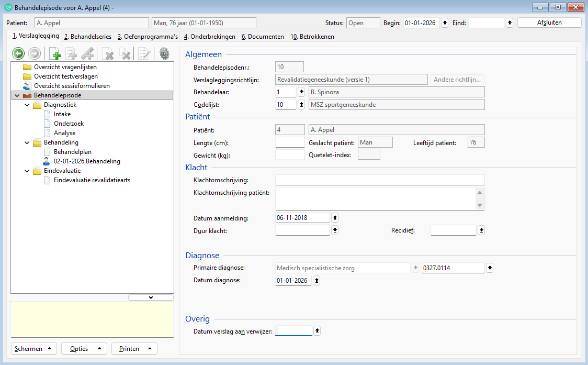Click the diagnosis code field 0327.0114
The width and height of the screenshot is (588, 365).
tap(453, 268)
